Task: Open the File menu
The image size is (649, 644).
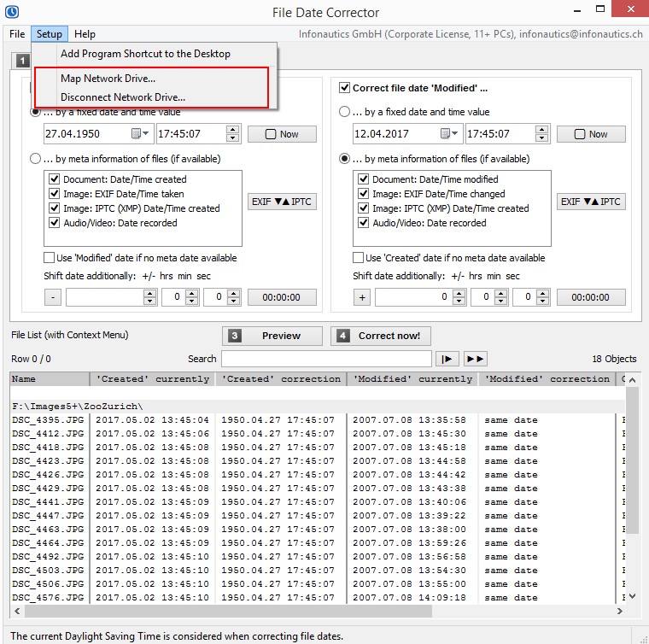Action: 17,34
